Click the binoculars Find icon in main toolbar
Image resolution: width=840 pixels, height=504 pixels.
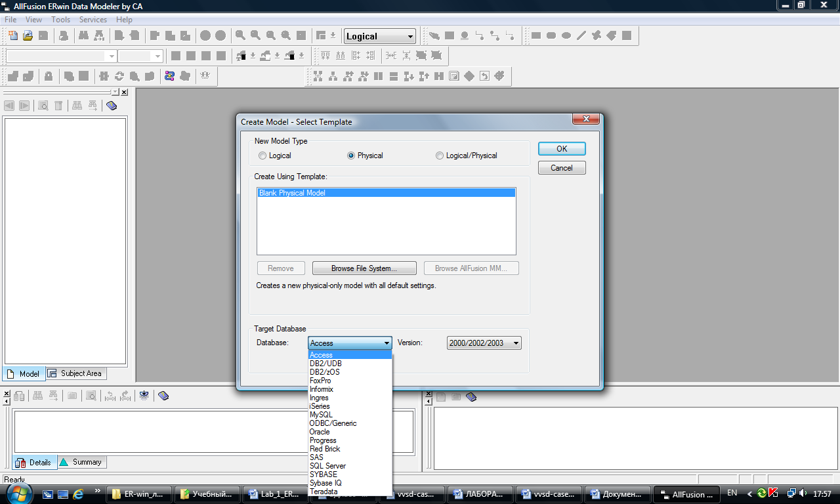[x=83, y=35]
